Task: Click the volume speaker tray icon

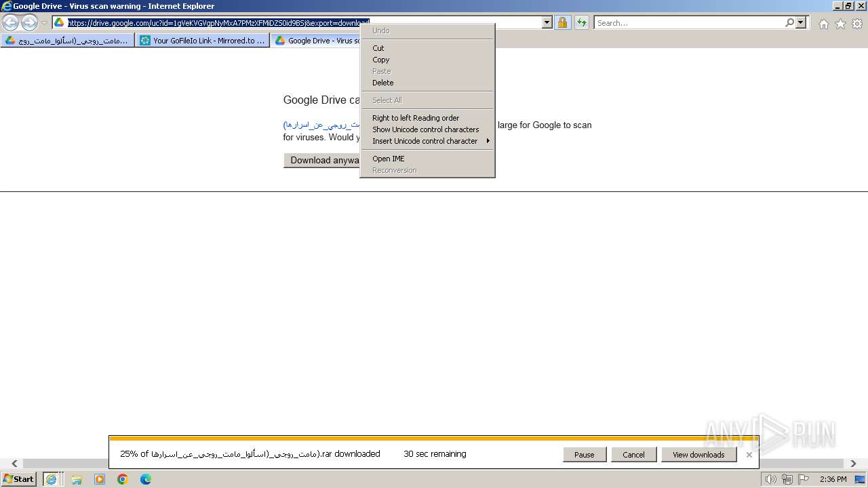Action: click(x=770, y=479)
